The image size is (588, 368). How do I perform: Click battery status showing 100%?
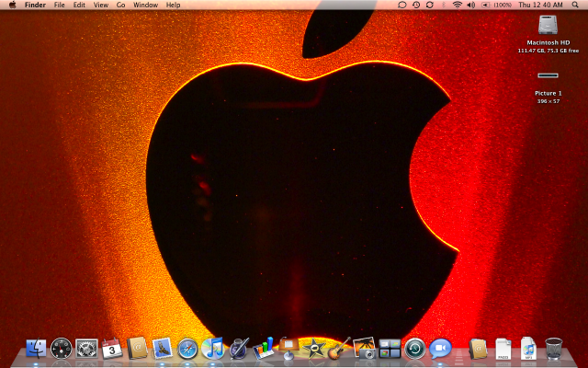tap(496, 5)
